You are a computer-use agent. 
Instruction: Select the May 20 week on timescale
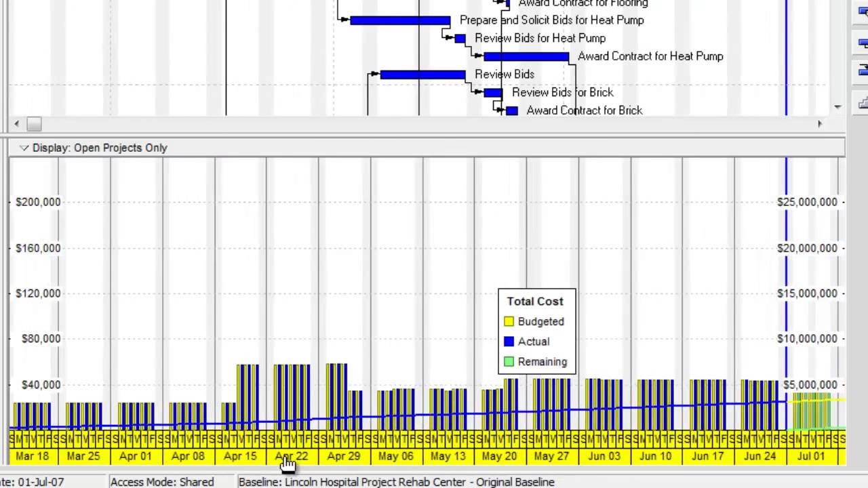pos(500,456)
